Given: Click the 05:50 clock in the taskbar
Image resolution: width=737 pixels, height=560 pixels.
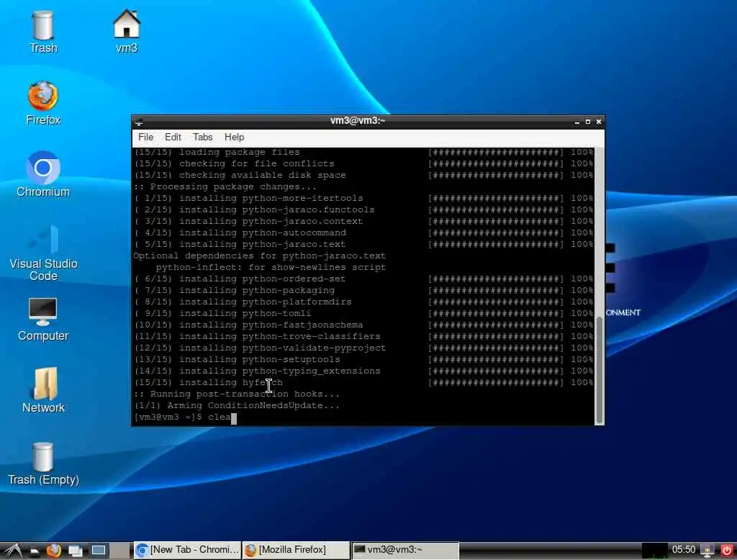Looking at the screenshot, I should point(684,549).
